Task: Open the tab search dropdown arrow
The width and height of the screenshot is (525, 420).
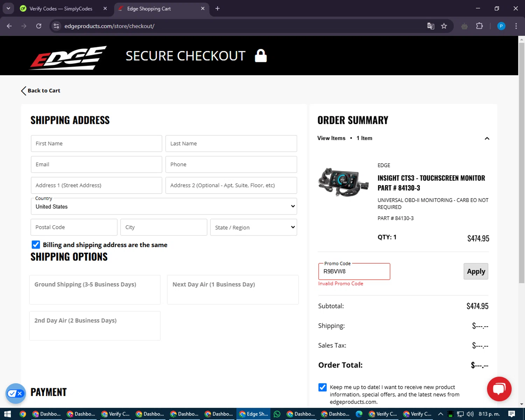Action: click(x=8, y=8)
